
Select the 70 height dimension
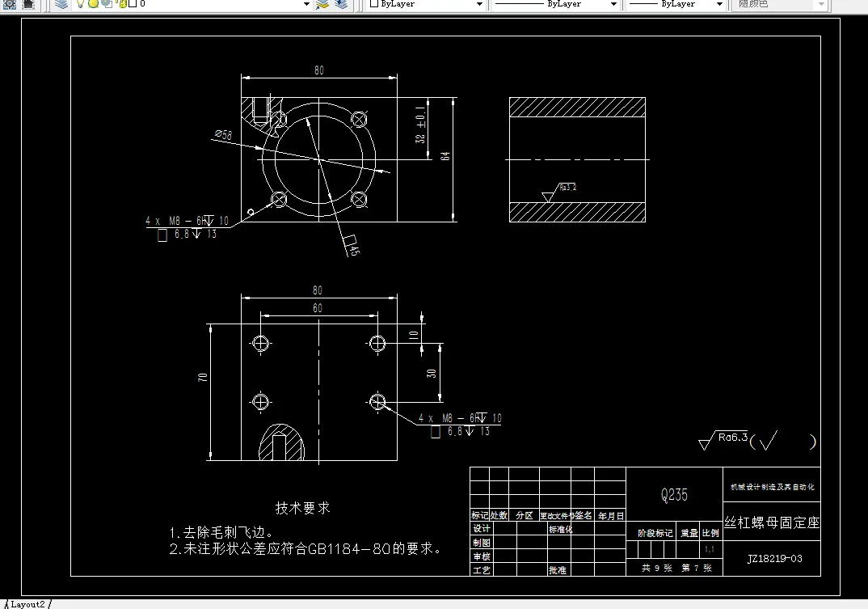[203, 377]
